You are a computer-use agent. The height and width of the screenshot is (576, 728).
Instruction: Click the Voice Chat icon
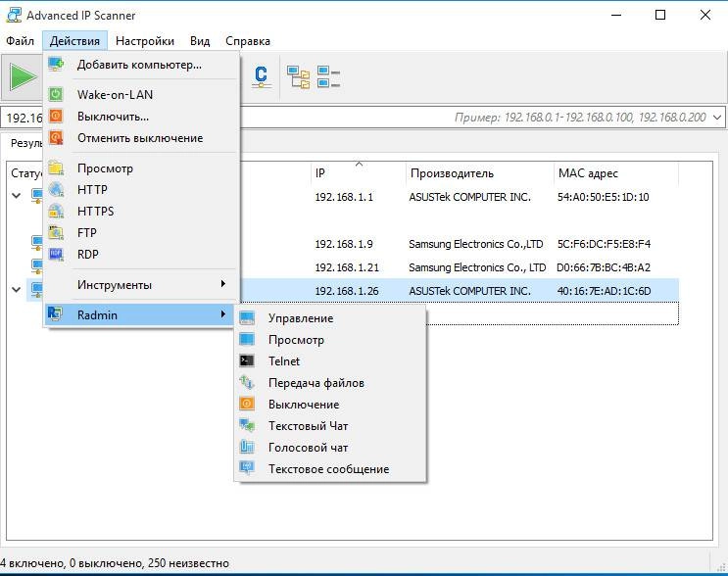(x=247, y=447)
